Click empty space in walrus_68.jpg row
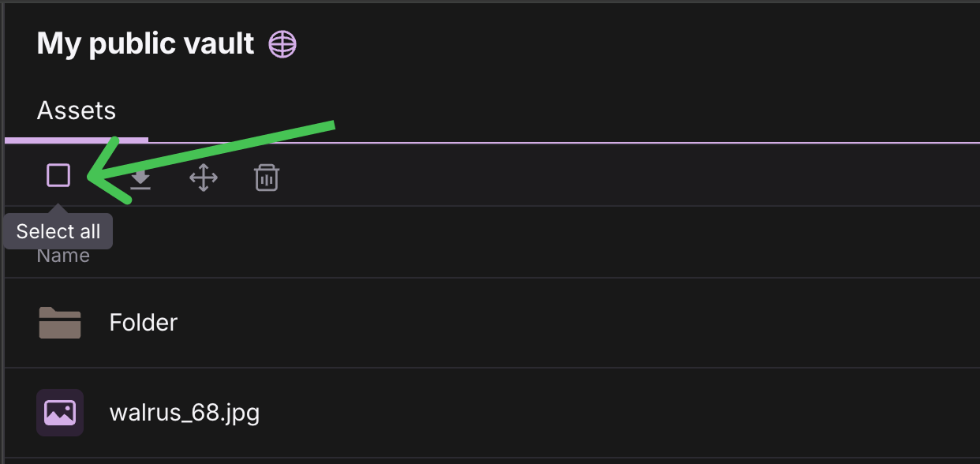980x464 pixels. coord(552,412)
